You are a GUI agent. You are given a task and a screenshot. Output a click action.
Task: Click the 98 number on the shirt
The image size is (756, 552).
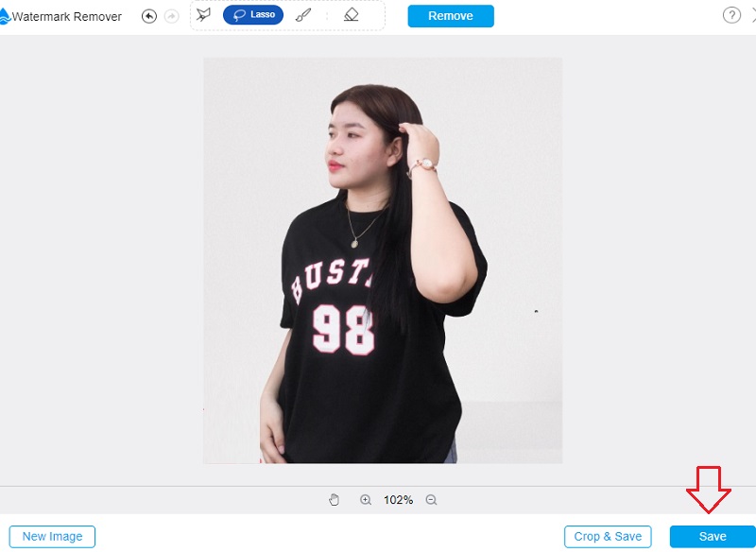[343, 330]
